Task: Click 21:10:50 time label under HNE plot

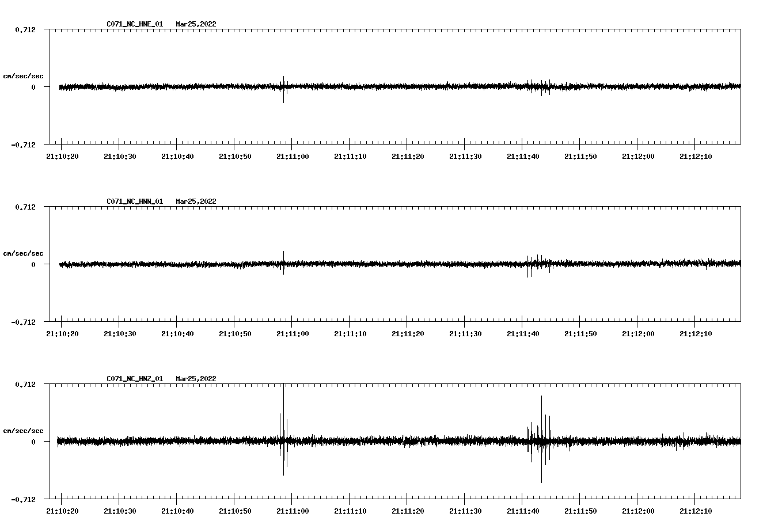Action: click(235, 157)
